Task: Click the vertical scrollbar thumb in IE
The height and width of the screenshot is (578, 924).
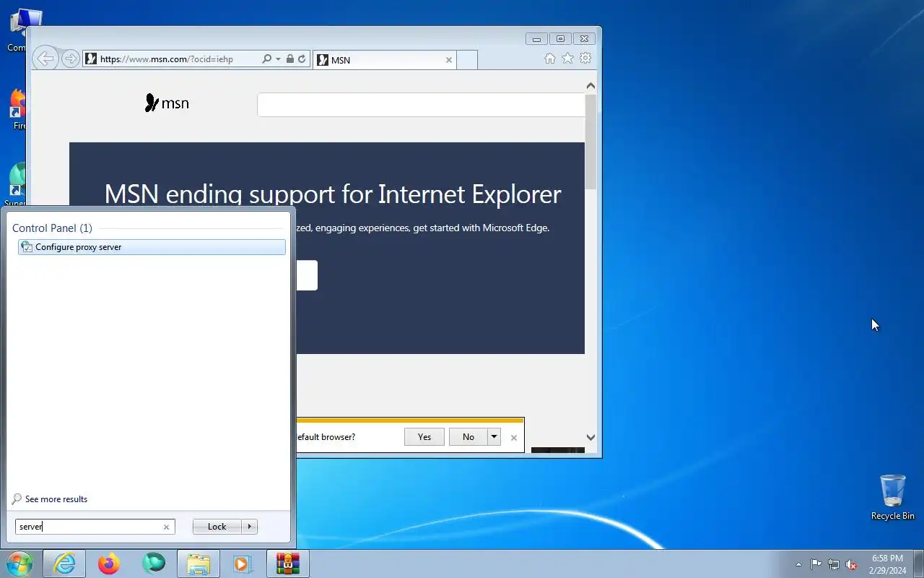Action: pos(590,141)
